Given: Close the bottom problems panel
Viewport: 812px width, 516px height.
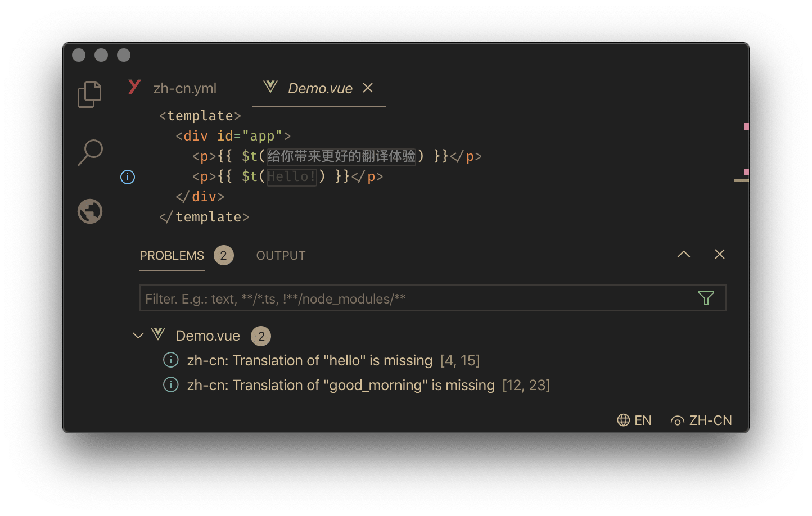Looking at the screenshot, I should [x=719, y=255].
